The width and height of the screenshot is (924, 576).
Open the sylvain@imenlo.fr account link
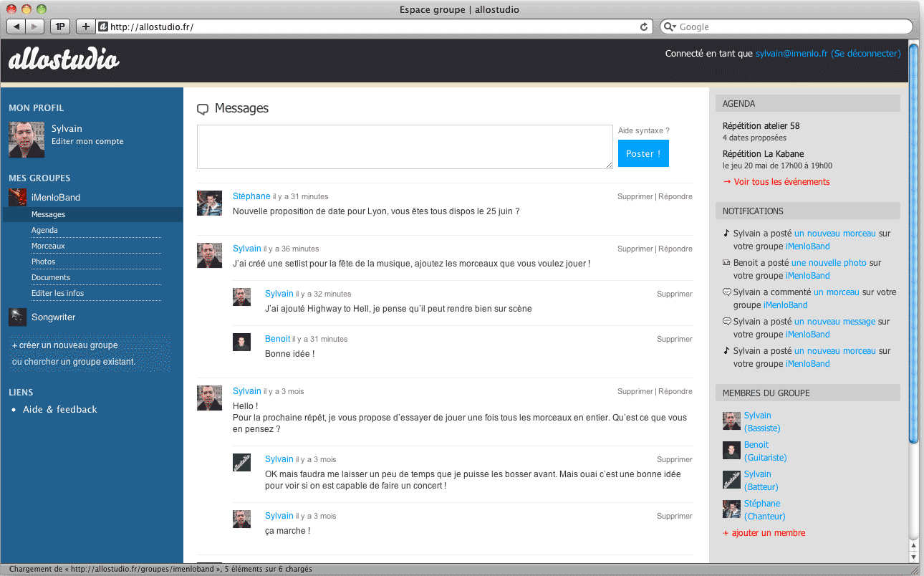point(791,54)
